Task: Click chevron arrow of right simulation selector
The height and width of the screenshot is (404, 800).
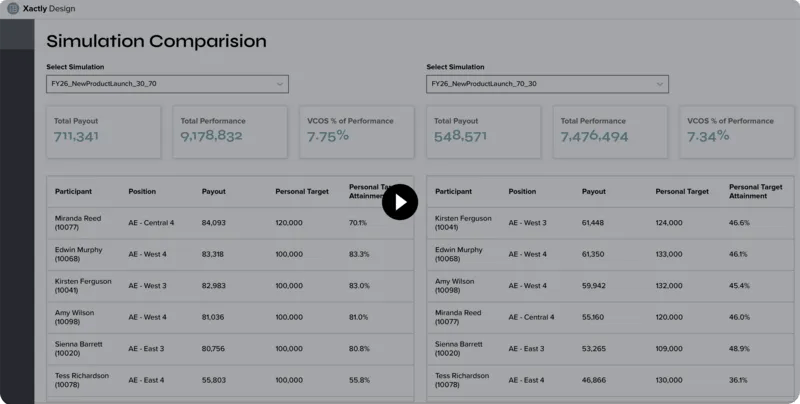Action: click(x=660, y=84)
